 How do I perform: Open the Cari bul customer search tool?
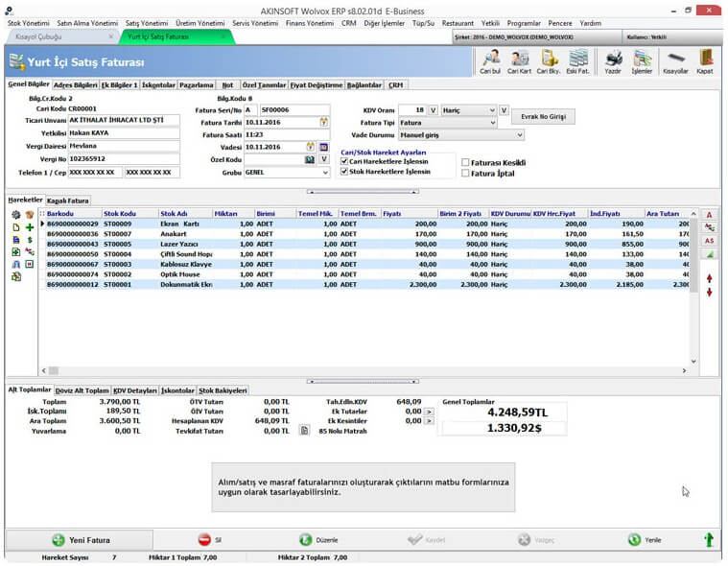coord(490,61)
